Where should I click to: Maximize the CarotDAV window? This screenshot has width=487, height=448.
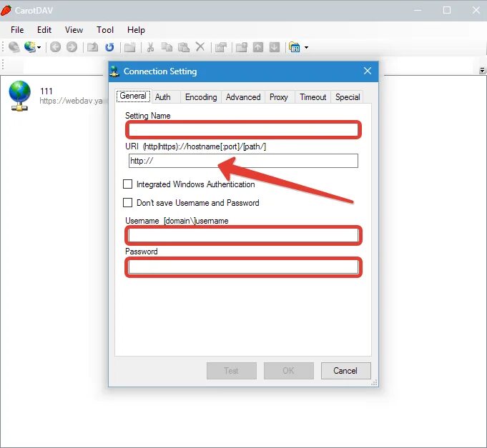[x=447, y=10]
